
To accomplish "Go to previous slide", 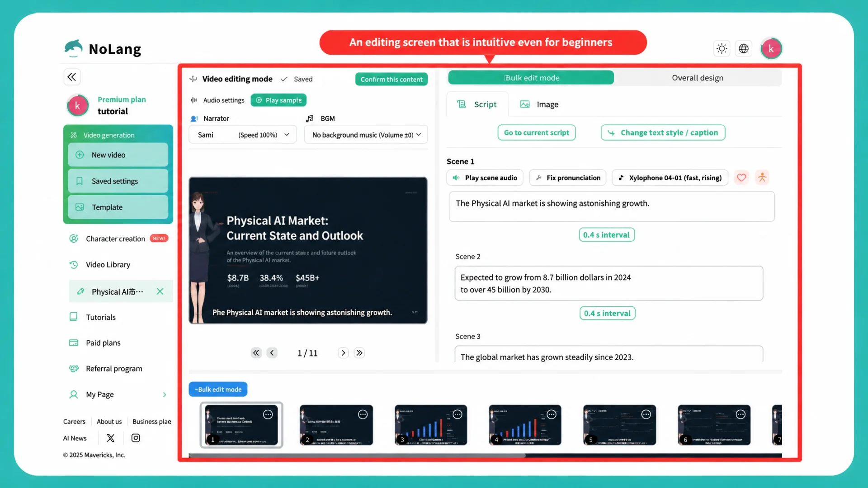I will (272, 353).
